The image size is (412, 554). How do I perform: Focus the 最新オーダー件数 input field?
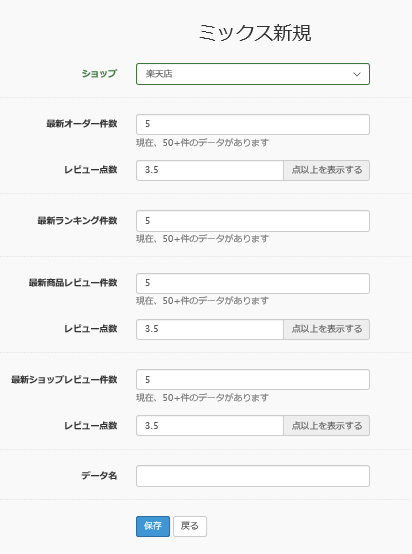[x=253, y=124]
